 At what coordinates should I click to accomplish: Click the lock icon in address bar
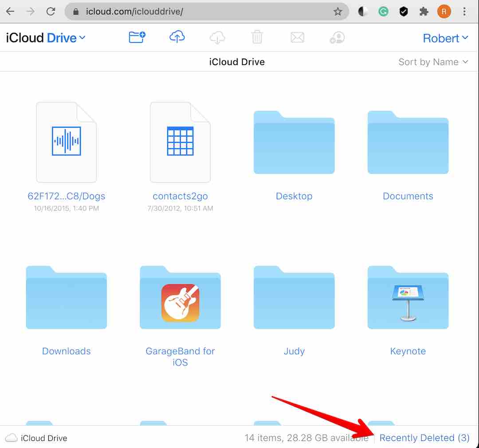coord(76,12)
